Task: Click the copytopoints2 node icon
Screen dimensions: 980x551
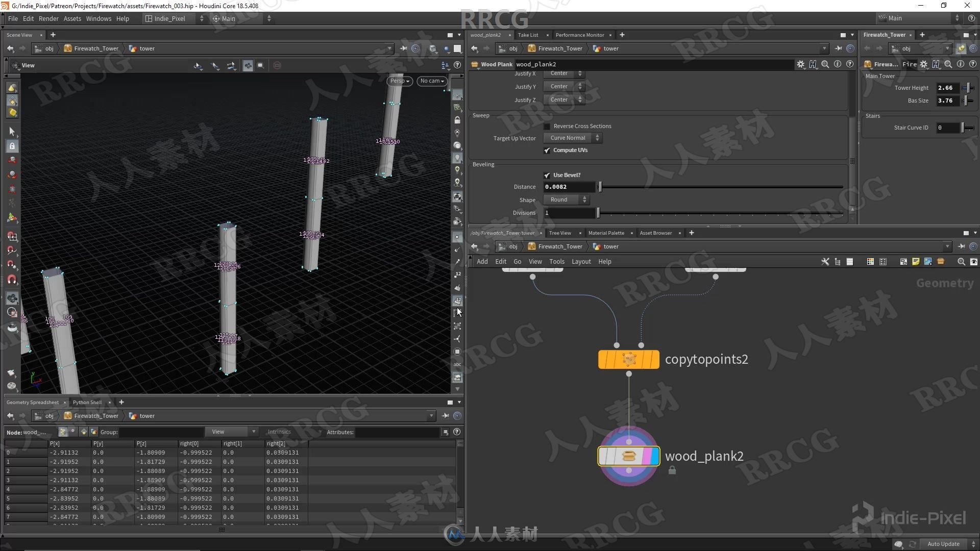Action: pos(628,359)
